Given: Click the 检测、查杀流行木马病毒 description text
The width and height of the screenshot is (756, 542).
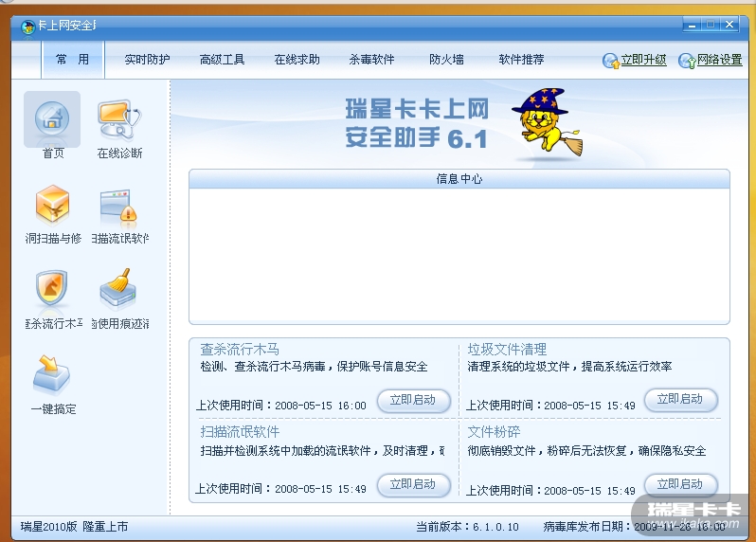Looking at the screenshot, I should pos(314,367).
